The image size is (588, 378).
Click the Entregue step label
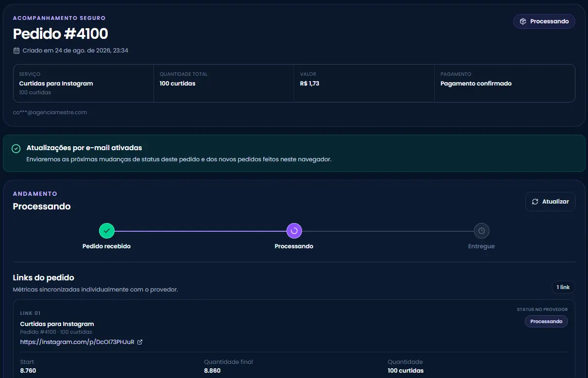[481, 246]
